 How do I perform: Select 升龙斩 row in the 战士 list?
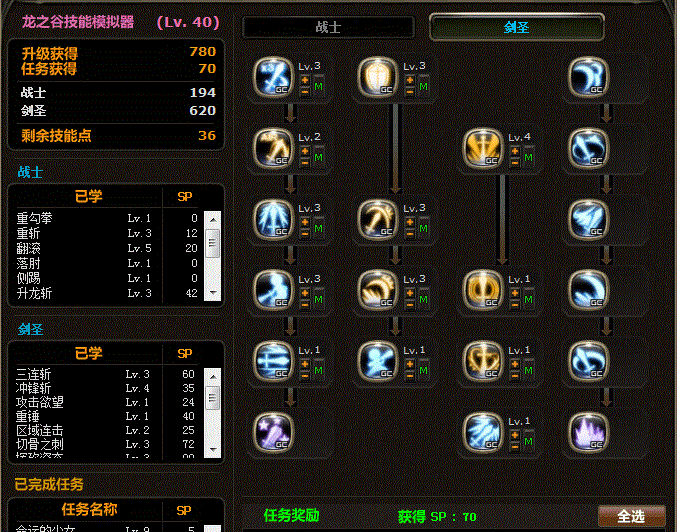pos(107,293)
